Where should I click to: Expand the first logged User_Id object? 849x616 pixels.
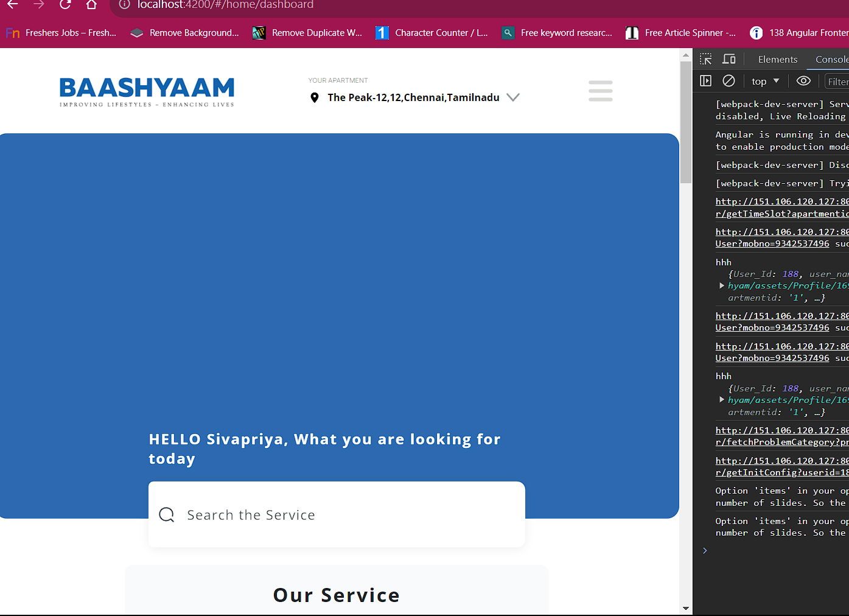(x=722, y=285)
